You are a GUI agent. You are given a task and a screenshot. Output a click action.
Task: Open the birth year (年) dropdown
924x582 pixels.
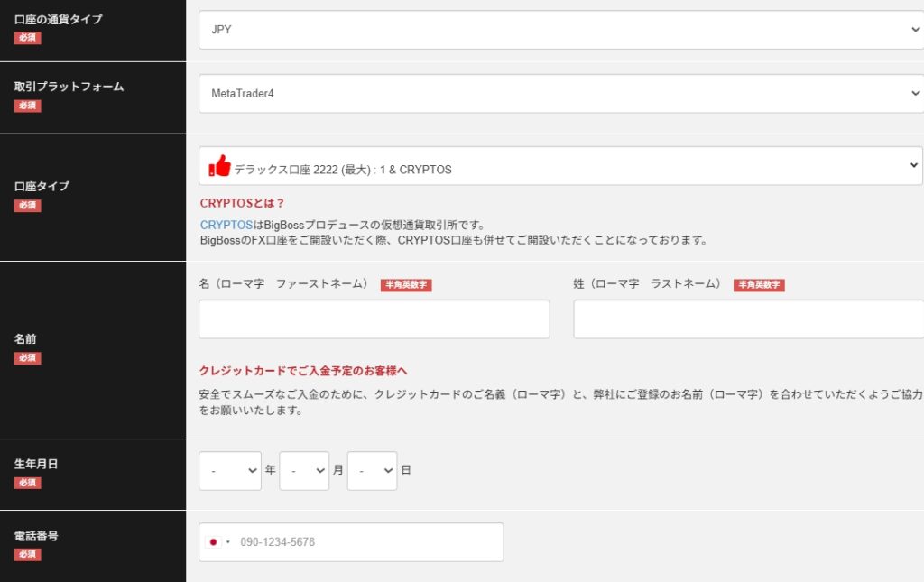pos(230,471)
